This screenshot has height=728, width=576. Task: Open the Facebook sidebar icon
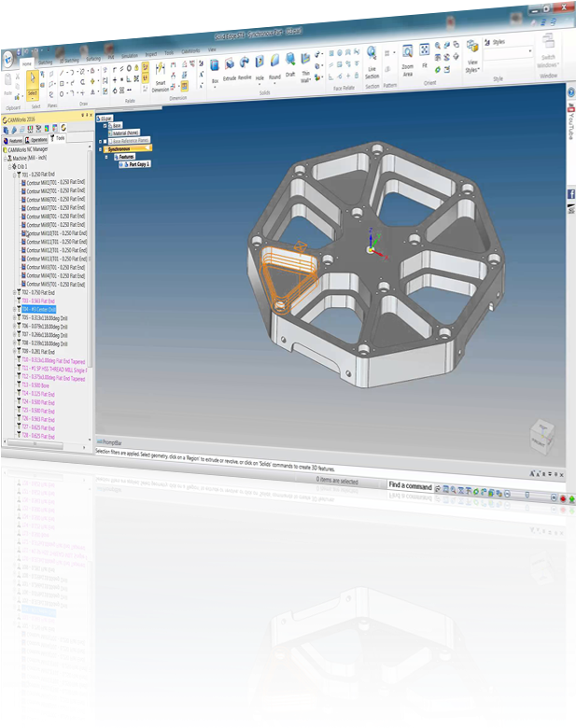[x=571, y=193]
